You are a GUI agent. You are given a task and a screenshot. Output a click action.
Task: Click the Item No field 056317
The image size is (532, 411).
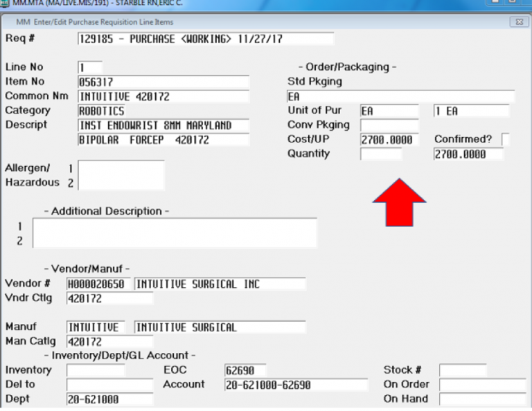163,82
